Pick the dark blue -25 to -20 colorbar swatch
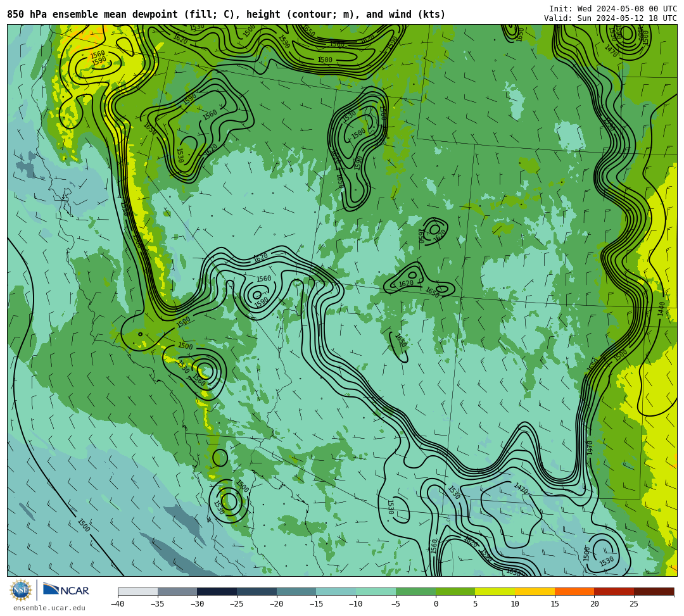The width and height of the screenshot is (684, 616). [x=257, y=591]
